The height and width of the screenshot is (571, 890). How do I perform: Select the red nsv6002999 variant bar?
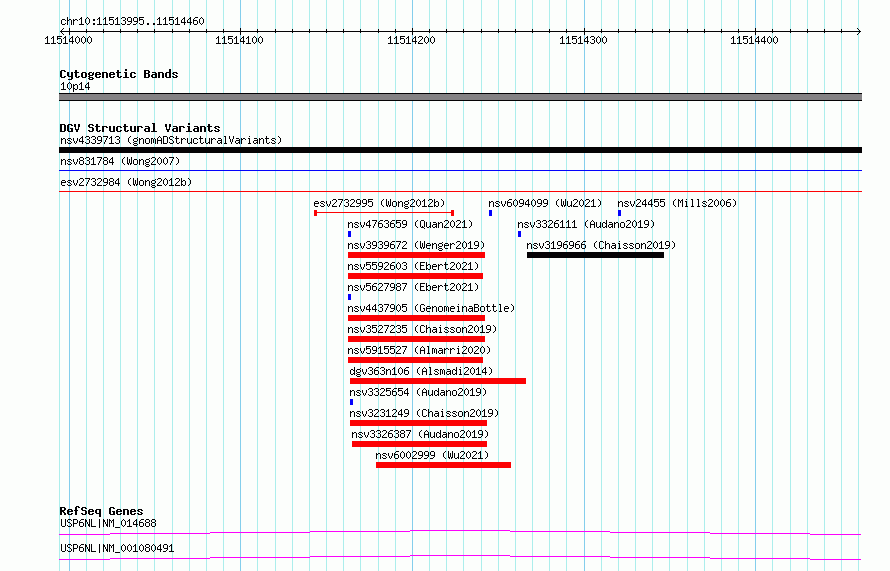click(x=443, y=465)
